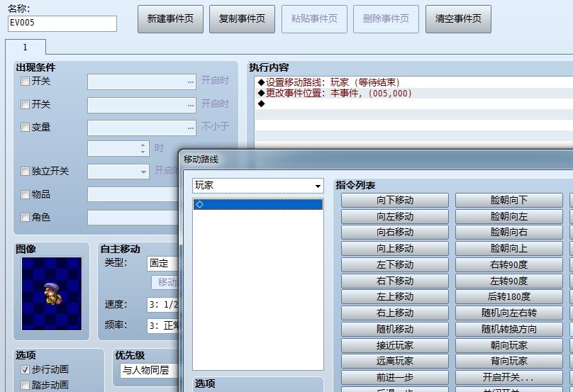Open the 玩家 character dropdown
This screenshot has height=392, width=573.
click(x=258, y=186)
